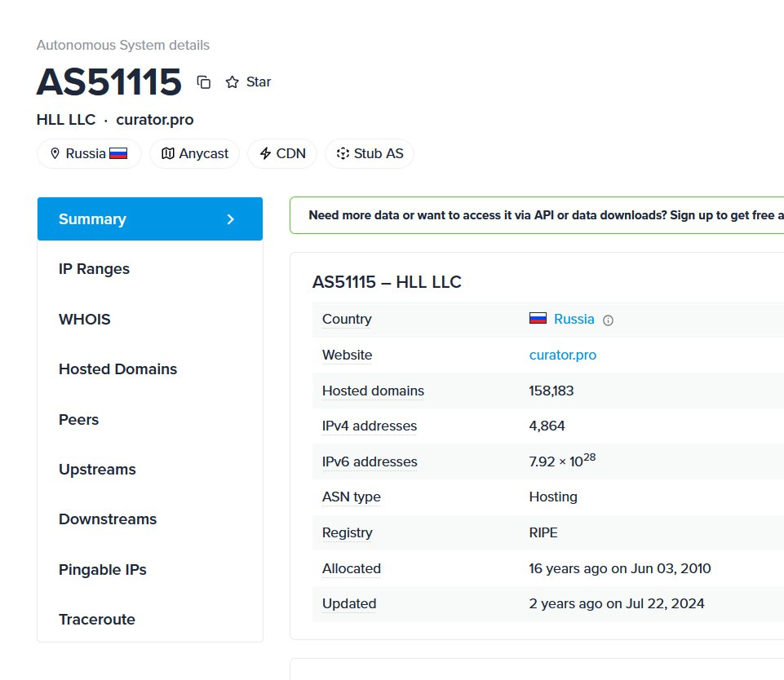
Task: Click the ASN type value Hosting
Action: 553,497
